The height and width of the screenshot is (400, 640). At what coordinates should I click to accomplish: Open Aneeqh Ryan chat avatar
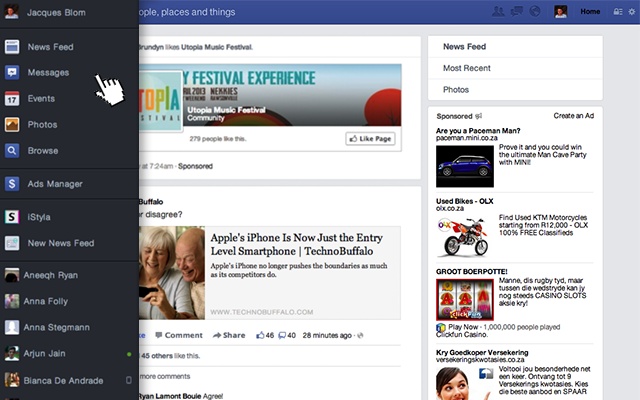[12, 275]
